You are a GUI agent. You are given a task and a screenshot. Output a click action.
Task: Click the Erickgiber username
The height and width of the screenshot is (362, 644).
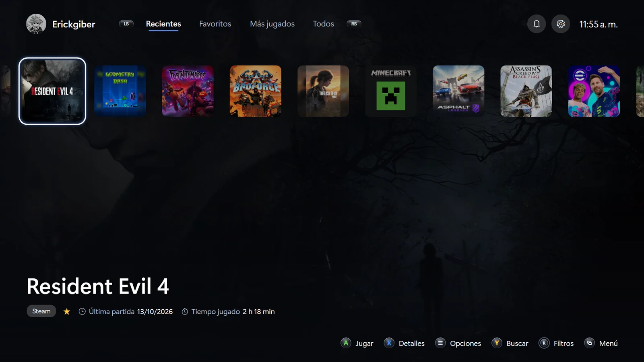(x=74, y=24)
